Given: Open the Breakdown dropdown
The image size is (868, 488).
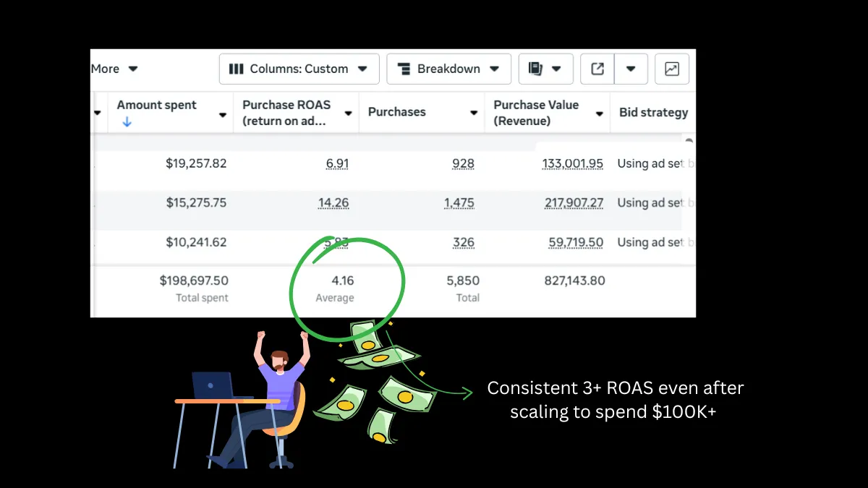Looking at the screenshot, I should tap(449, 69).
